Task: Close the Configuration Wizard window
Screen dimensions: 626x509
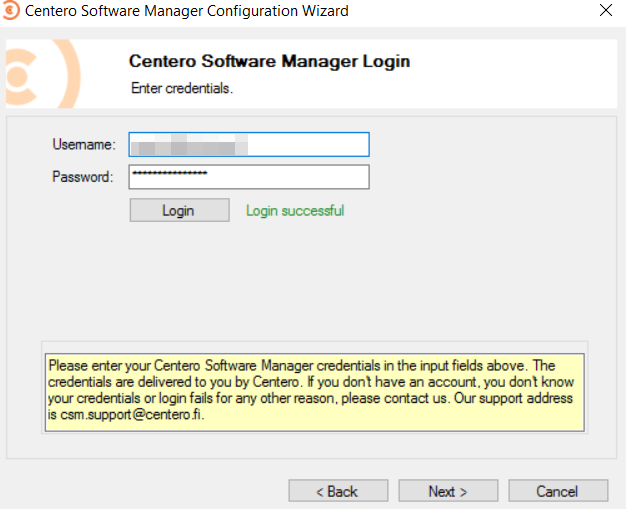Action: click(x=606, y=10)
